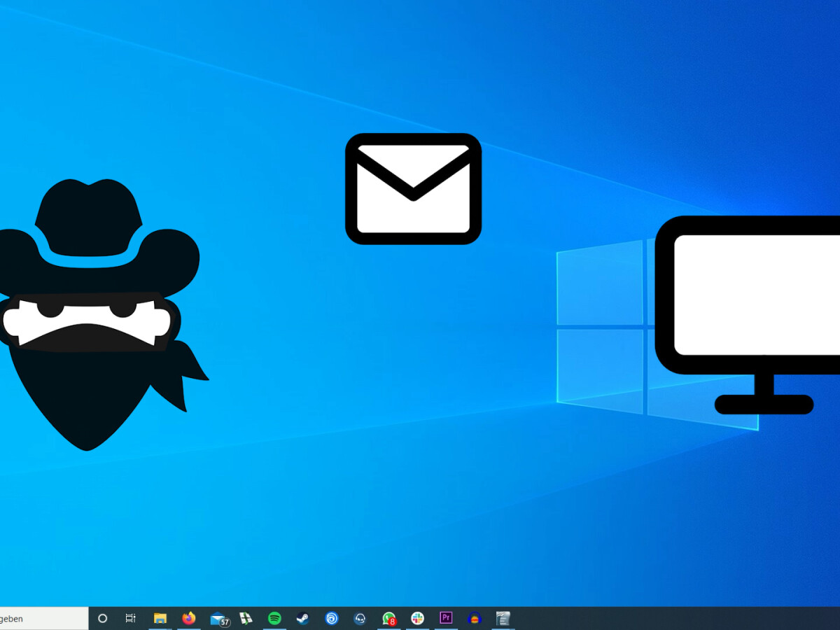Launch Firefox from the taskbar
840x630 pixels.
pos(189,618)
